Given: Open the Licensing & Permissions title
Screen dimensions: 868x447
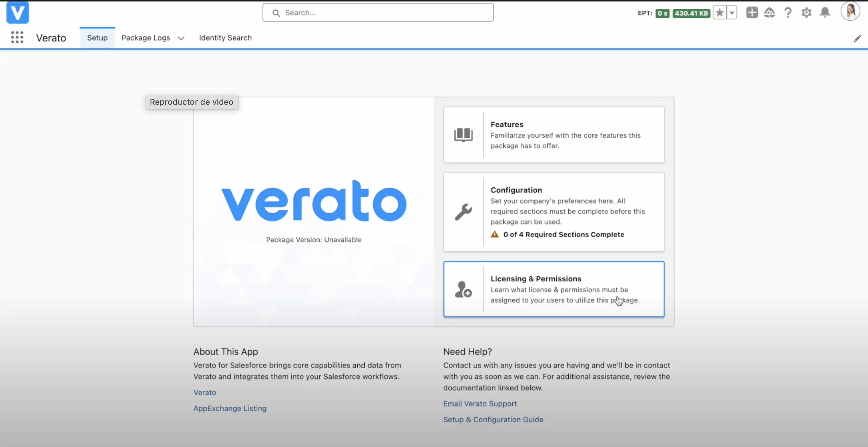Looking at the screenshot, I should (536, 279).
